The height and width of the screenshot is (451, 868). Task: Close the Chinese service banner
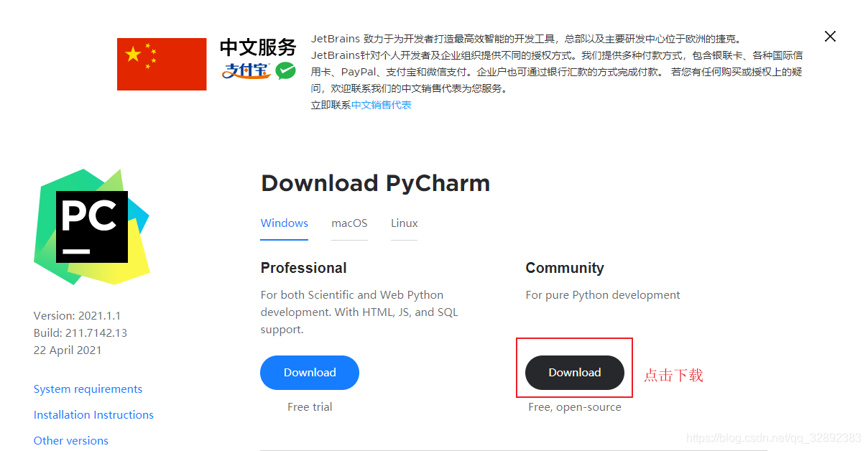click(830, 37)
